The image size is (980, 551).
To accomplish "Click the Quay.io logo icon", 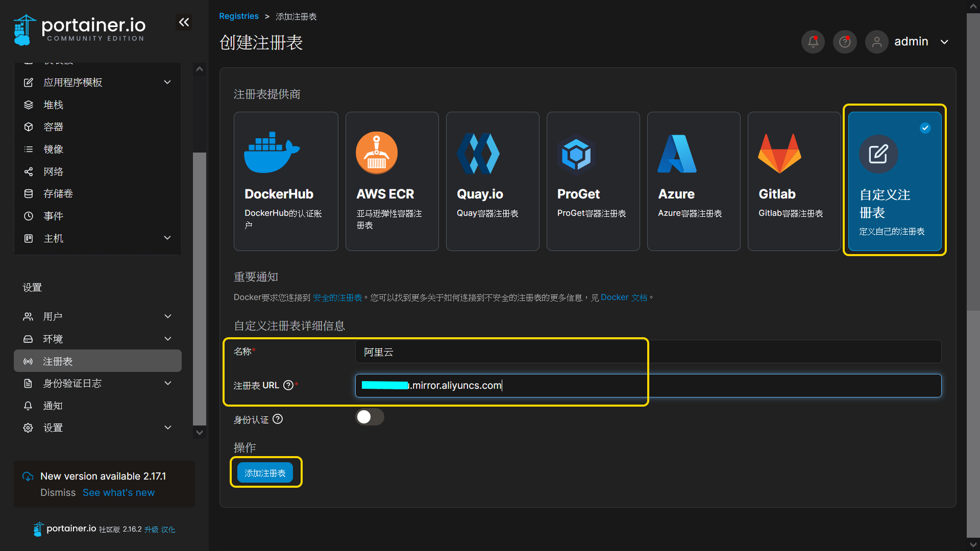I will 478,154.
